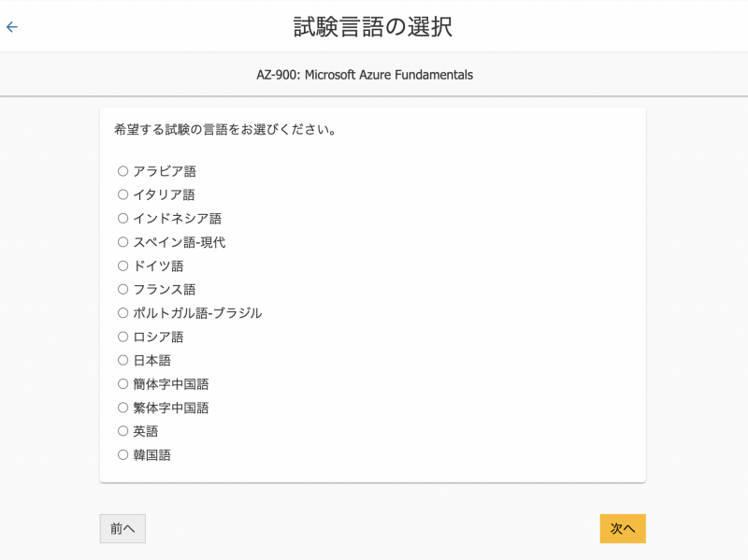This screenshot has height=560, width=748.
Task: Pick スペイン語-現代 radio button
Action: 122,242
